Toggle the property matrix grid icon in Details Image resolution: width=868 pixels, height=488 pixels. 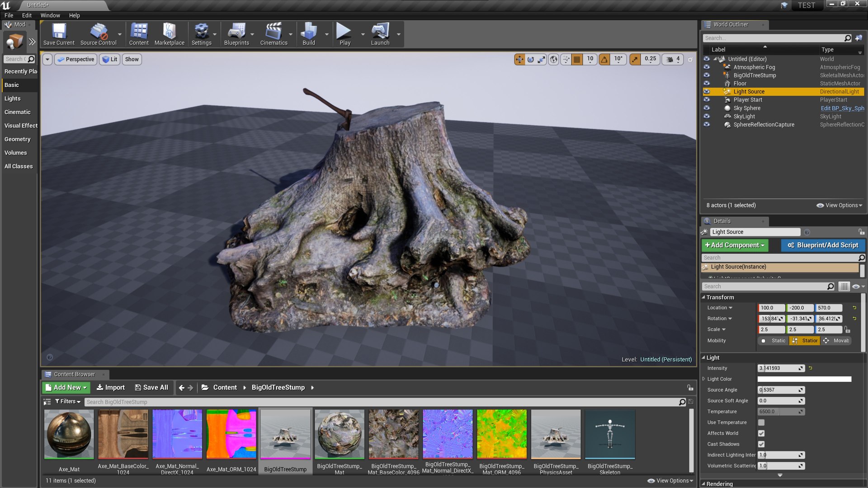pyautogui.click(x=844, y=286)
